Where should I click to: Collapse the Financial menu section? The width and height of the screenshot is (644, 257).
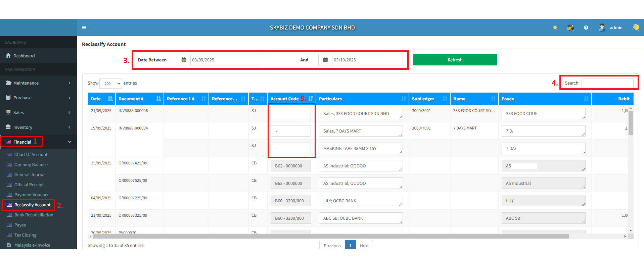(70, 142)
